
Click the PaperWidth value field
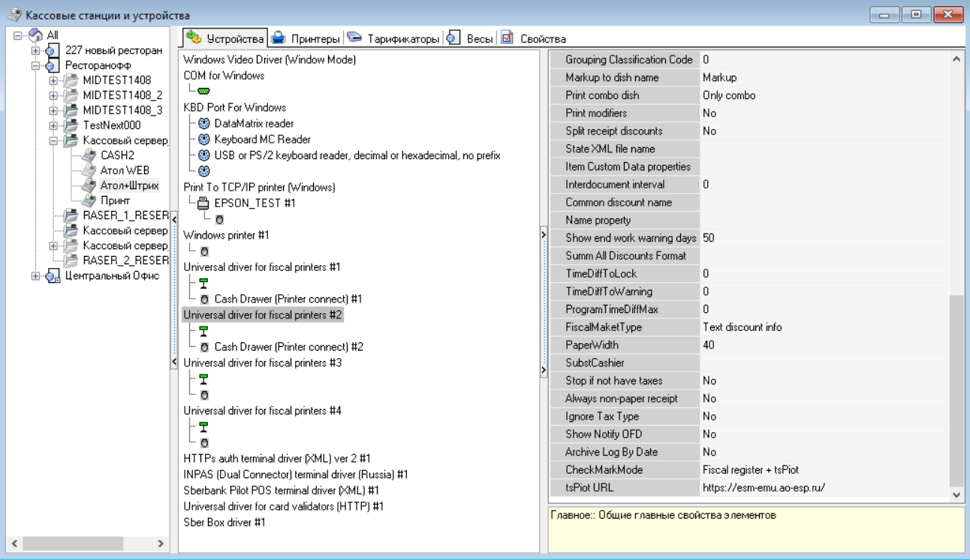pyautogui.click(x=823, y=345)
